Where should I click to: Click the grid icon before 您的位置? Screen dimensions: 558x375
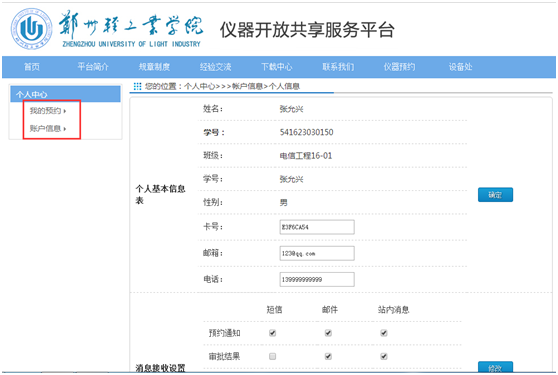pos(137,86)
